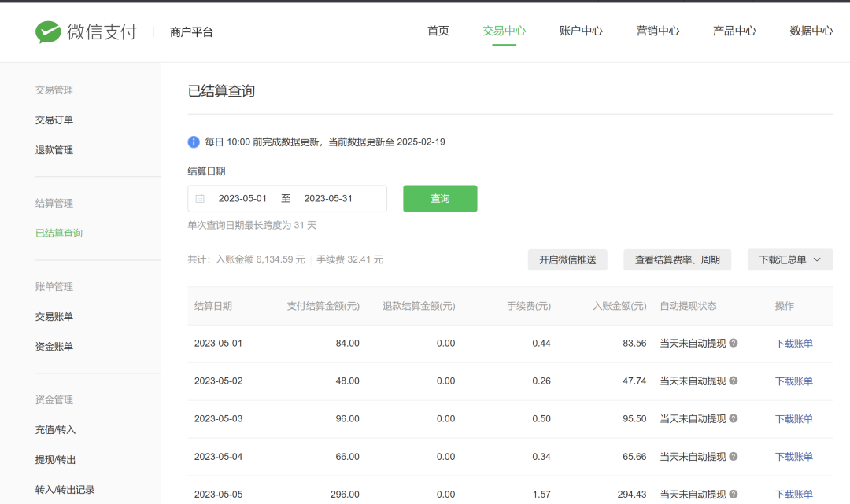The image size is (850, 504).
Task: Open 资金账单 in the sidebar
Action: (54, 346)
